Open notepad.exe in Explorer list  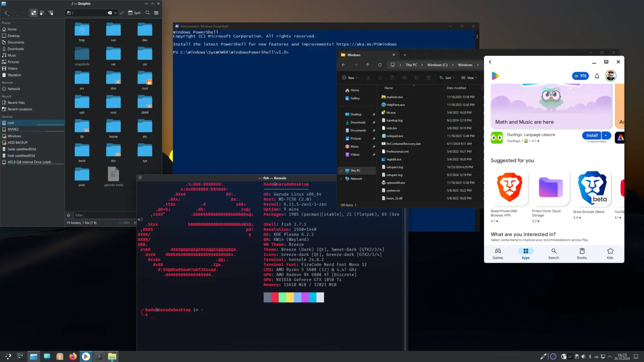[x=394, y=136]
